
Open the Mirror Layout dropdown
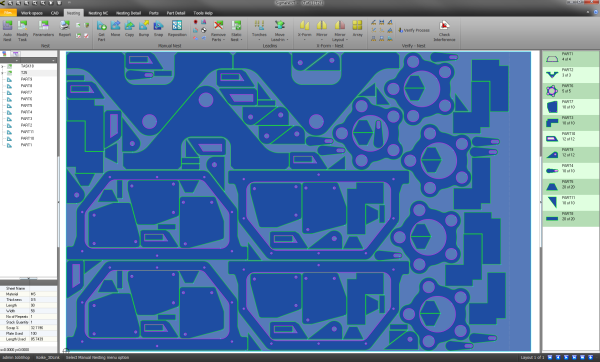coord(339,31)
